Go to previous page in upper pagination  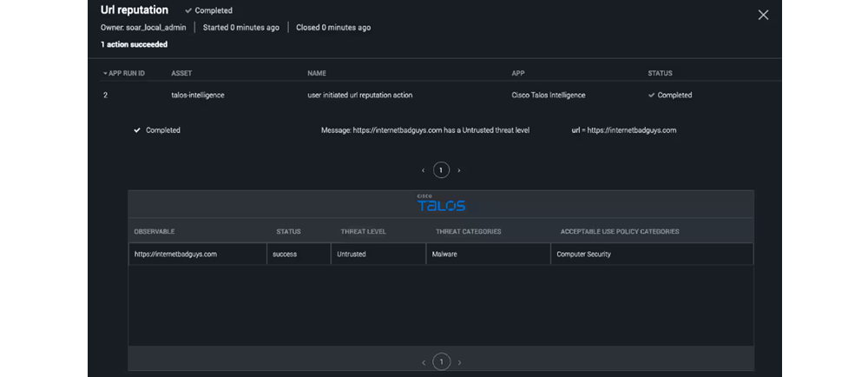(423, 170)
